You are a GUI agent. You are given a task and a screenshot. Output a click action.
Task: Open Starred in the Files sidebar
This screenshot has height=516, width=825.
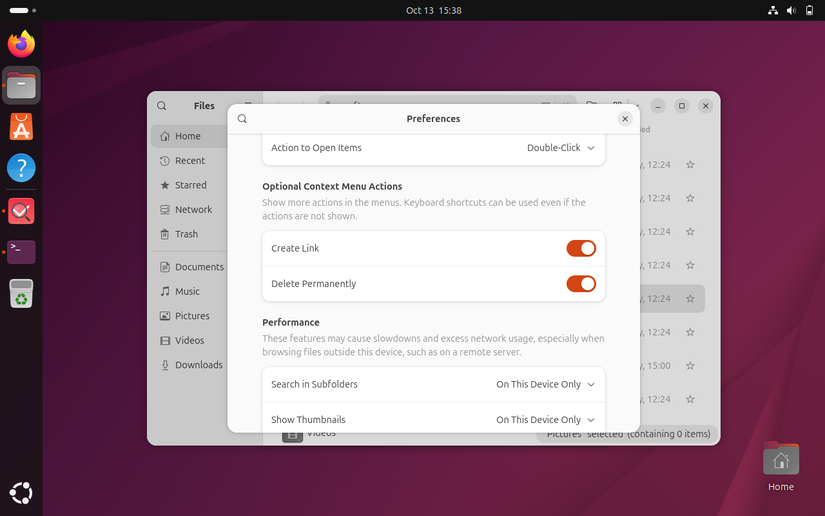click(190, 185)
